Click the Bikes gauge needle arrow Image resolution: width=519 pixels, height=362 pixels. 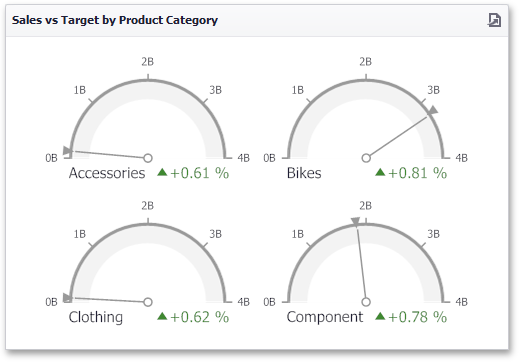click(x=432, y=110)
